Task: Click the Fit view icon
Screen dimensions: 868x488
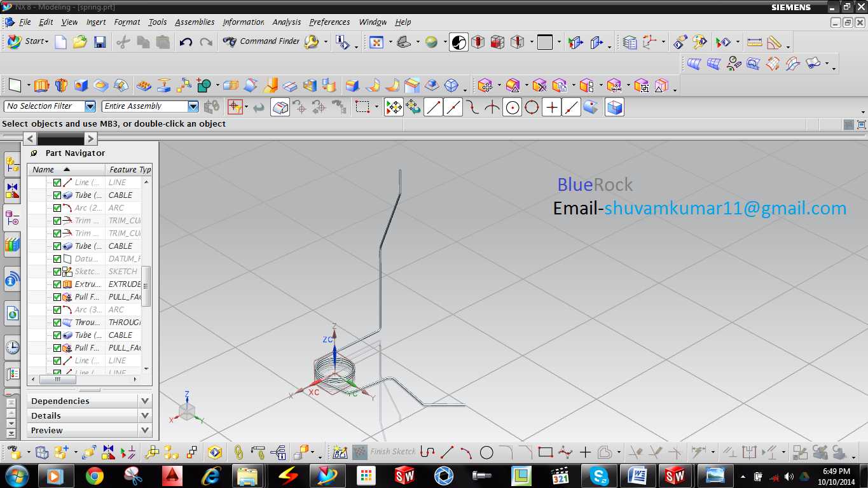Action: coord(376,42)
